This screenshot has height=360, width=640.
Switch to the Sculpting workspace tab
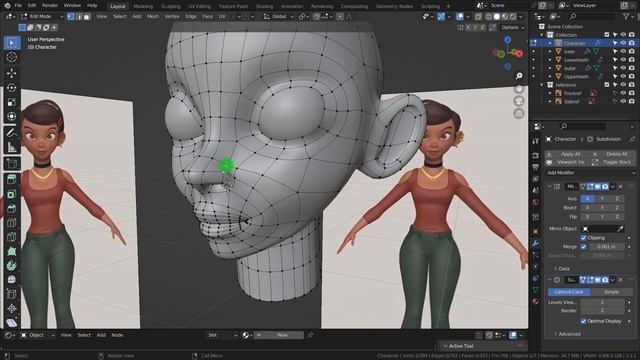coord(171,6)
